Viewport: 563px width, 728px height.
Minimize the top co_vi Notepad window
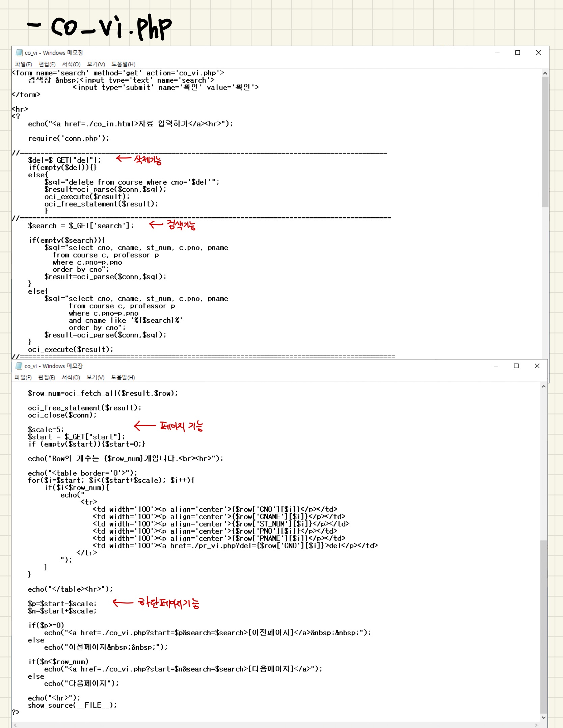coord(497,53)
